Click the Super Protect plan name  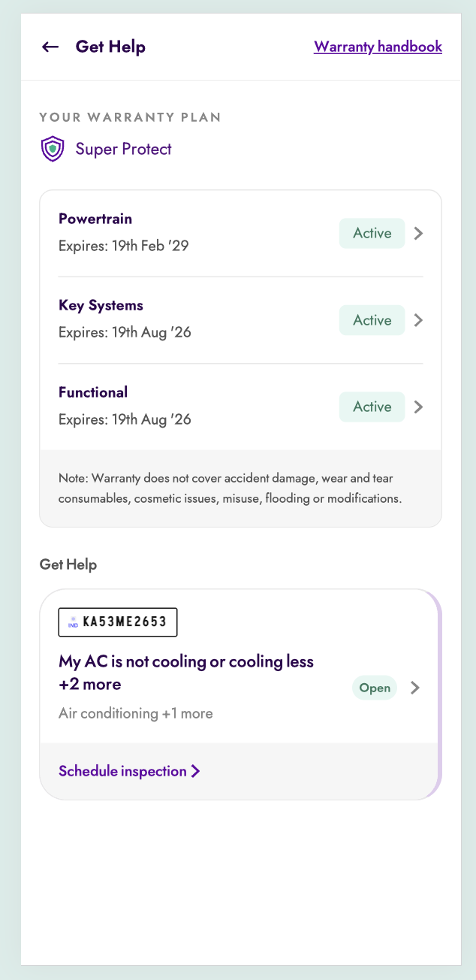point(123,149)
